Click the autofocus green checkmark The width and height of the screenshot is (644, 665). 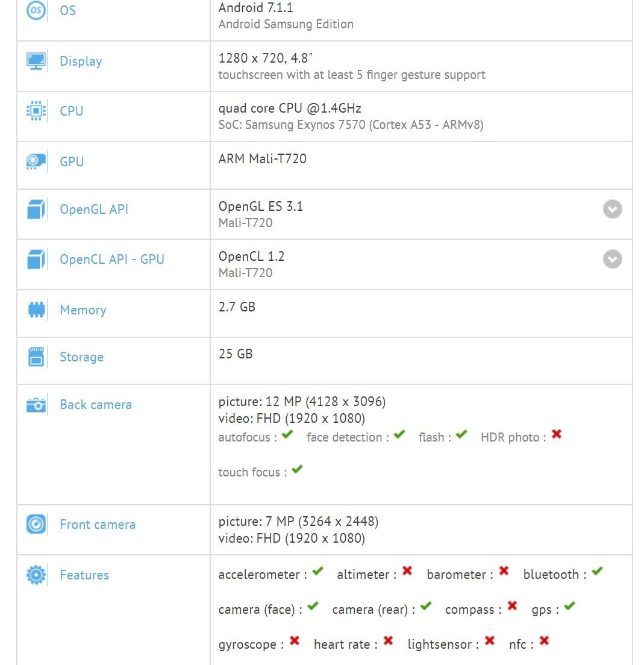(287, 434)
